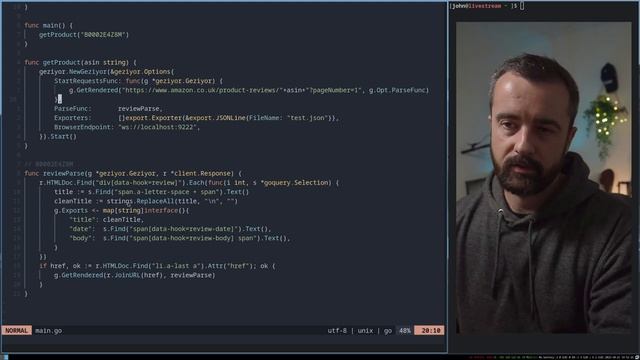
Task: Click 'g.GetRendered(r.JoinURL(href), reviewParse)' line
Action: (x=135, y=275)
